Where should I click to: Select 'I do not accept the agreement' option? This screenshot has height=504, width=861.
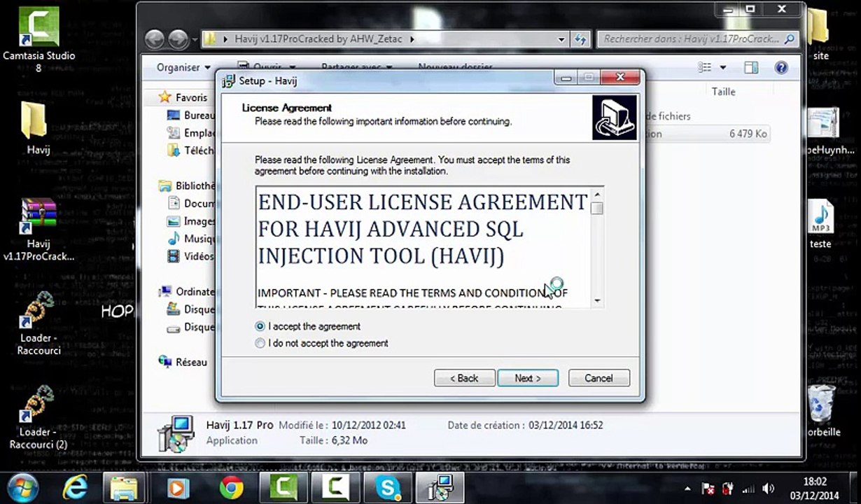(260, 343)
